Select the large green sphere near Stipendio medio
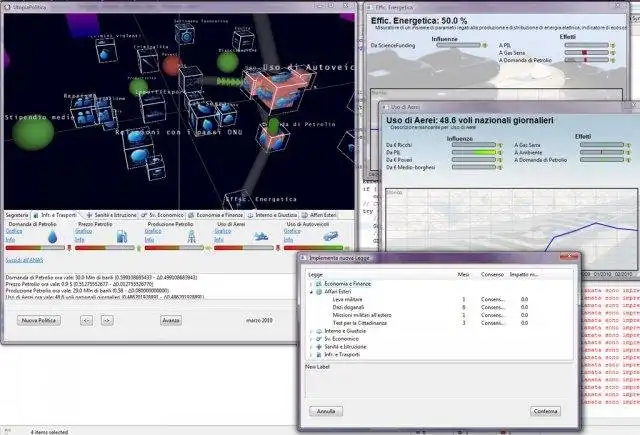The image size is (640, 435). (33, 133)
